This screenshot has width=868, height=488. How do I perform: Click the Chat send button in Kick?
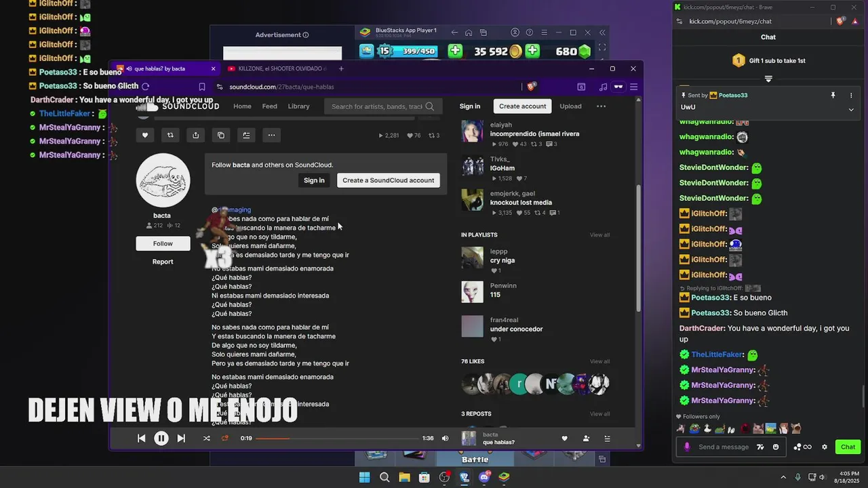click(x=848, y=447)
